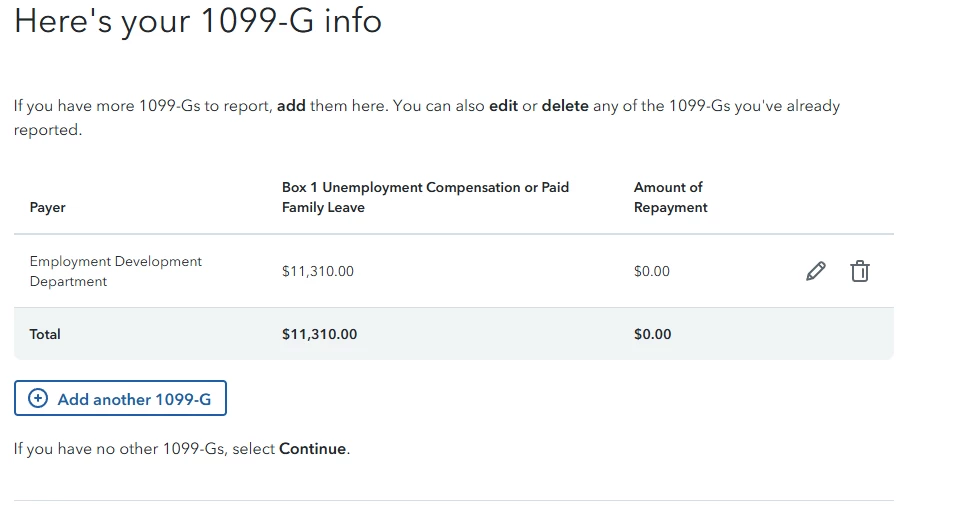Screen dimensions: 954x511
Task: Click the trash delete icon in payer row
Action: pos(859,271)
